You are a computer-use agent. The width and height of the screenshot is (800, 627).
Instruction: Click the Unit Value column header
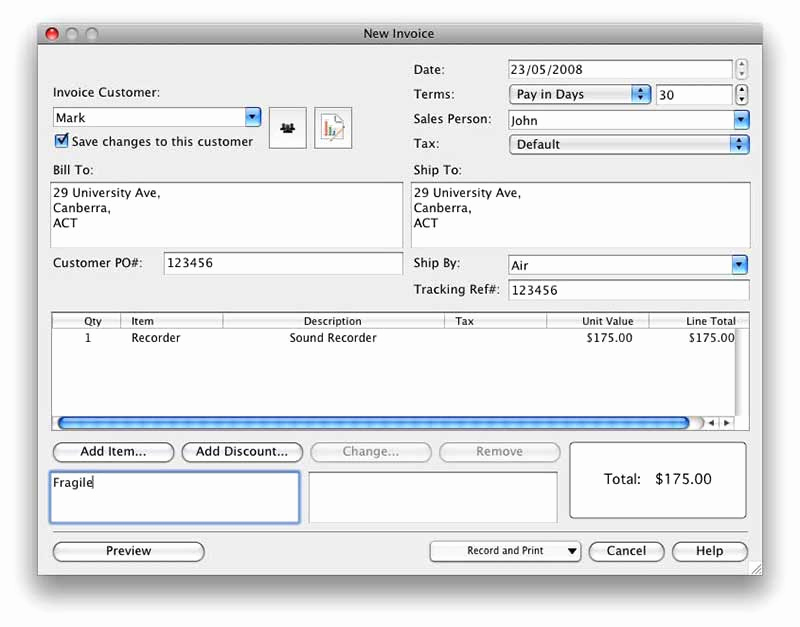tap(597, 321)
